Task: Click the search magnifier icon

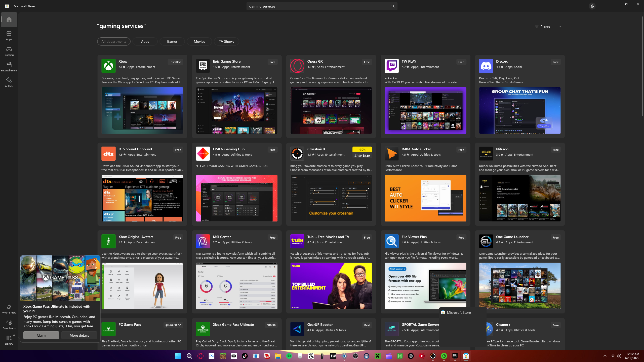Action: pyautogui.click(x=393, y=6)
